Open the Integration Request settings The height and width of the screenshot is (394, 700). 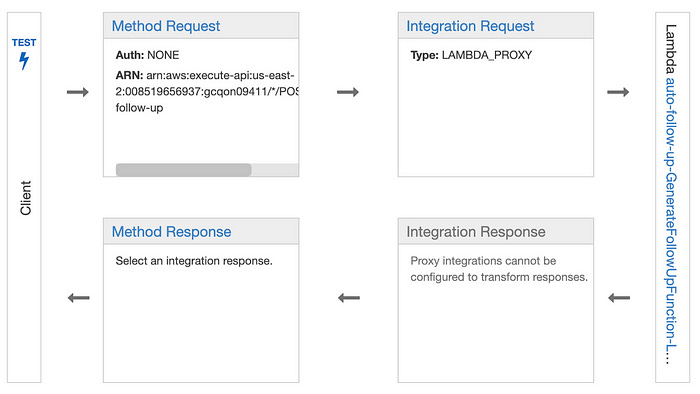click(470, 26)
